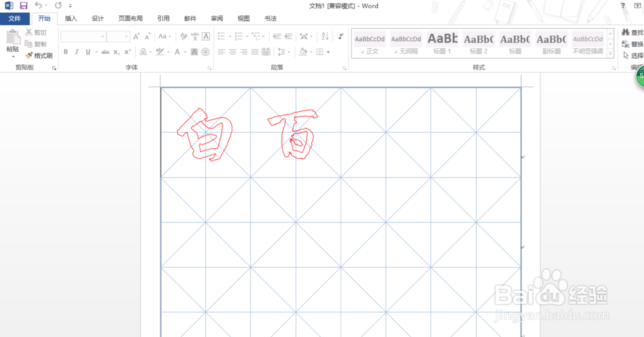Click the Decrease Indent icon

tap(277, 37)
